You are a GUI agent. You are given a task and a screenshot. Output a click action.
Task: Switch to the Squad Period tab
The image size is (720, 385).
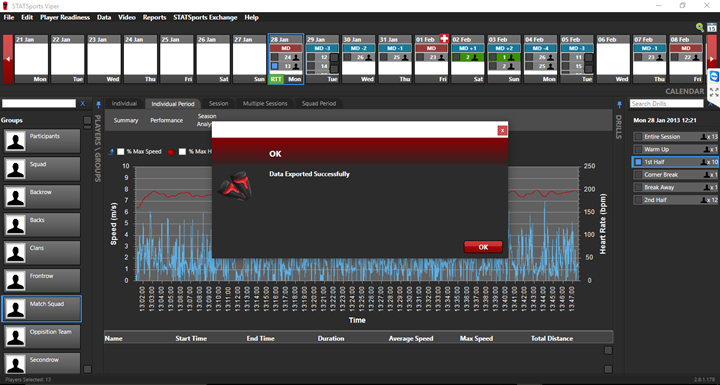point(319,103)
